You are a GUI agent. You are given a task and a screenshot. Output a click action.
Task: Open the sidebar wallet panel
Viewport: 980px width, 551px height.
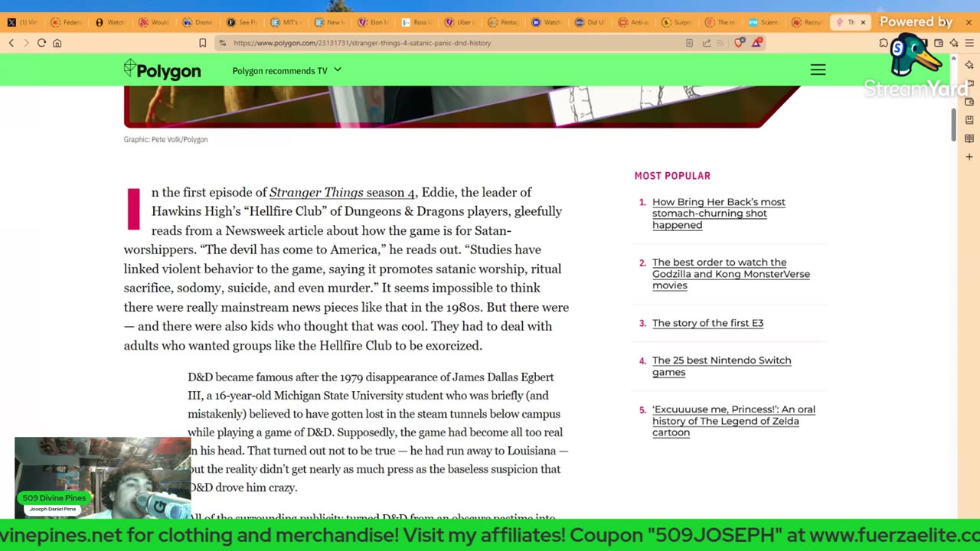pos(969,102)
